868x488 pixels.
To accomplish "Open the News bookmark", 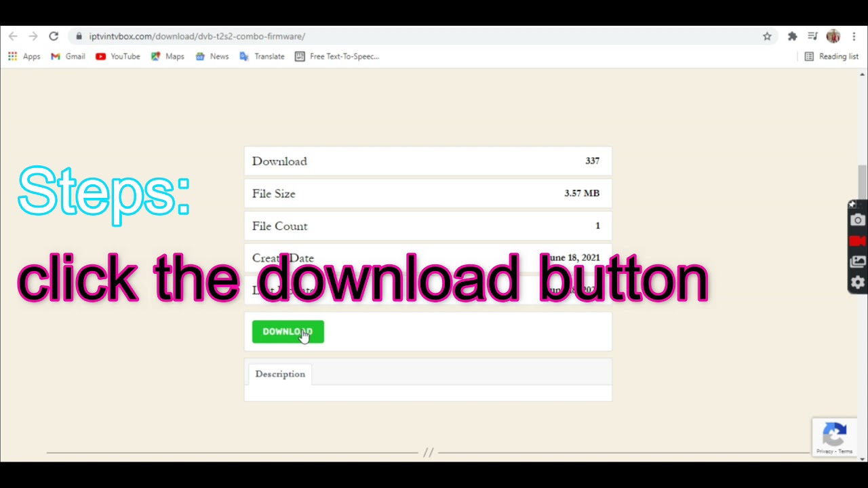I will [212, 56].
